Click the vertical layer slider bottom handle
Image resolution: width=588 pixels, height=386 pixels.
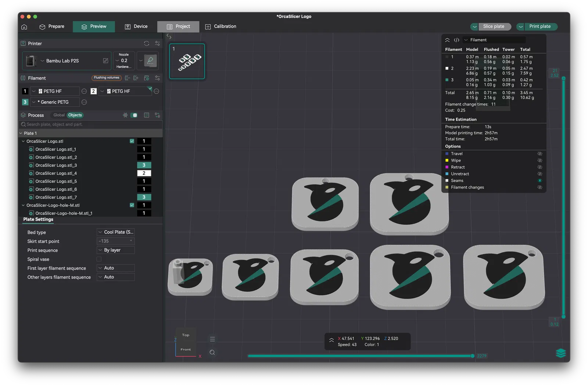coord(563,316)
